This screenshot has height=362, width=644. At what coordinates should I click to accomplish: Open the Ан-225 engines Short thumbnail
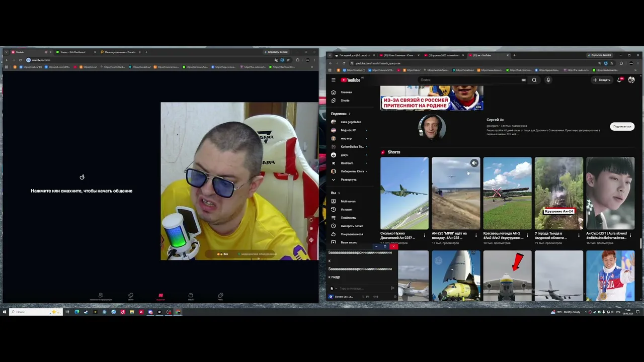point(405,193)
